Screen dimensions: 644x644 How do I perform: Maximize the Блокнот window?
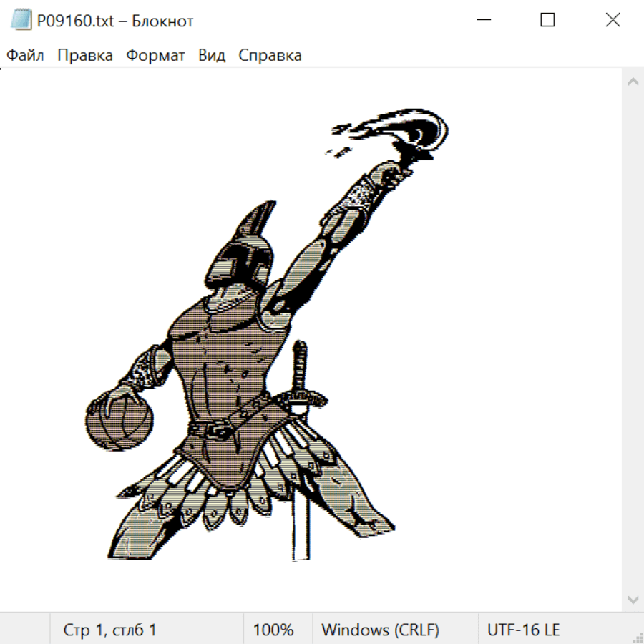click(547, 21)
